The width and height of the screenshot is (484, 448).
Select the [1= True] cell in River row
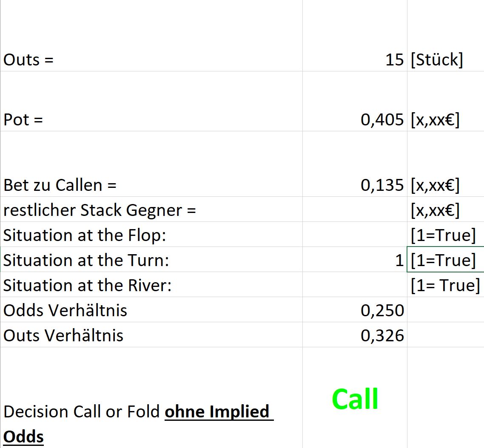[446, 284]
